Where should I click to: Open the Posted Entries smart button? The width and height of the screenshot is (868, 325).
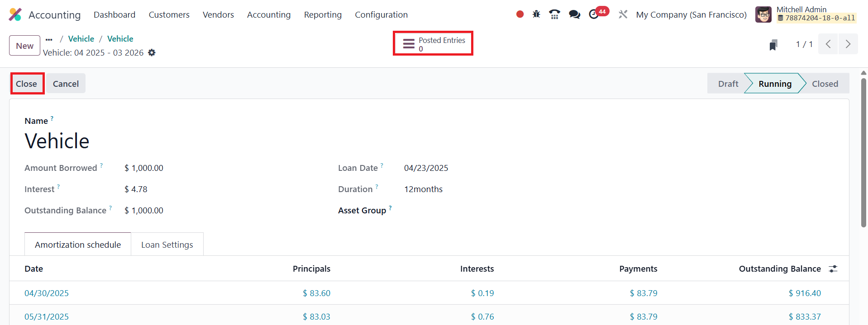pyautogui.click(x=433, y=44)
